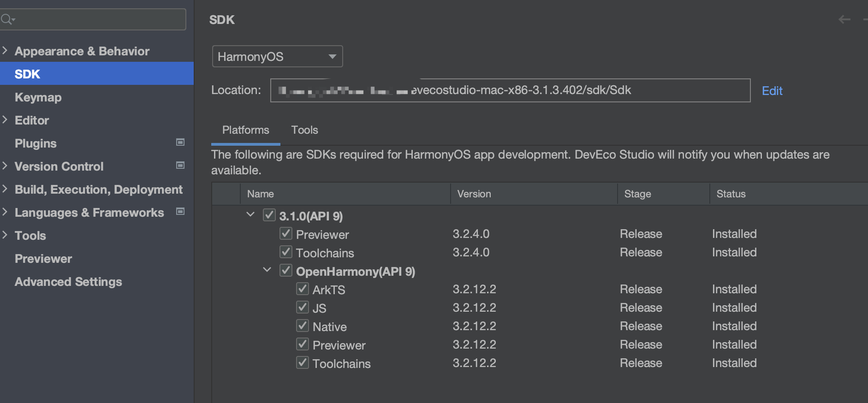The image size is (868, 403).
Task: Select SDK in the settings sidebar
Action: click(x=97, y=74)
